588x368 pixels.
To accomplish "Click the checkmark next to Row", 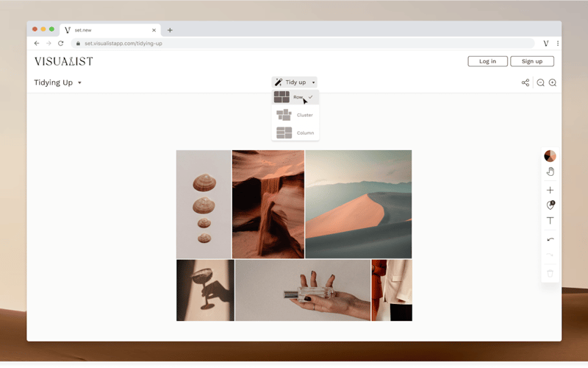I will (310, 97).
